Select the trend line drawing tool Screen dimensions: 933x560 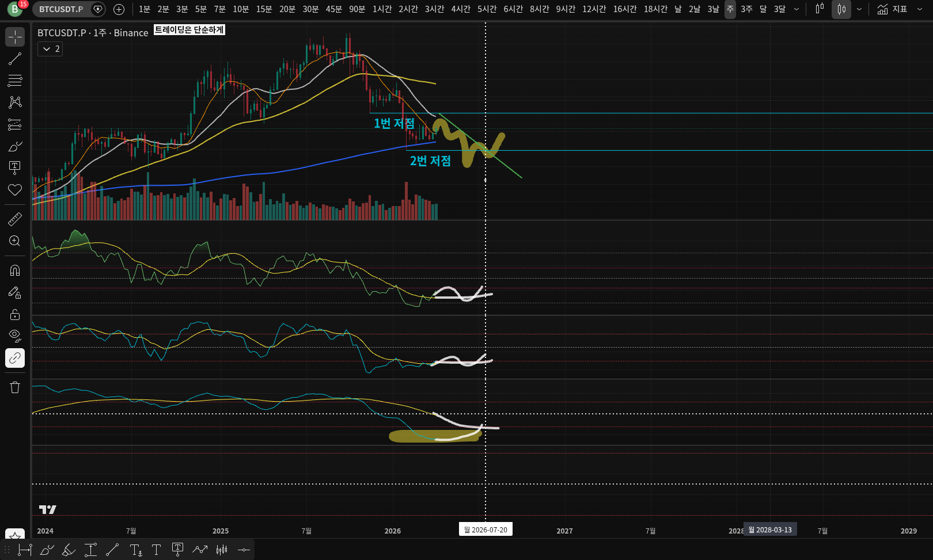(x=15, y=59)
